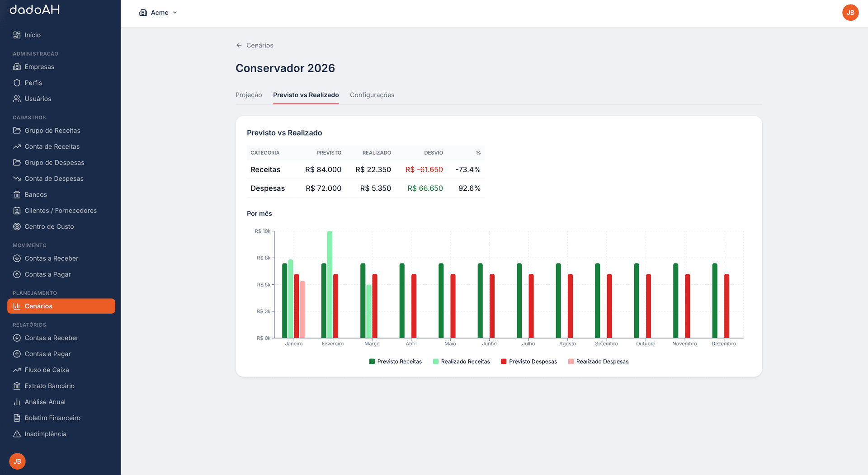Switch to the Configurações tab
Viewport: 868px width, 475px height.
pos(372,95)
